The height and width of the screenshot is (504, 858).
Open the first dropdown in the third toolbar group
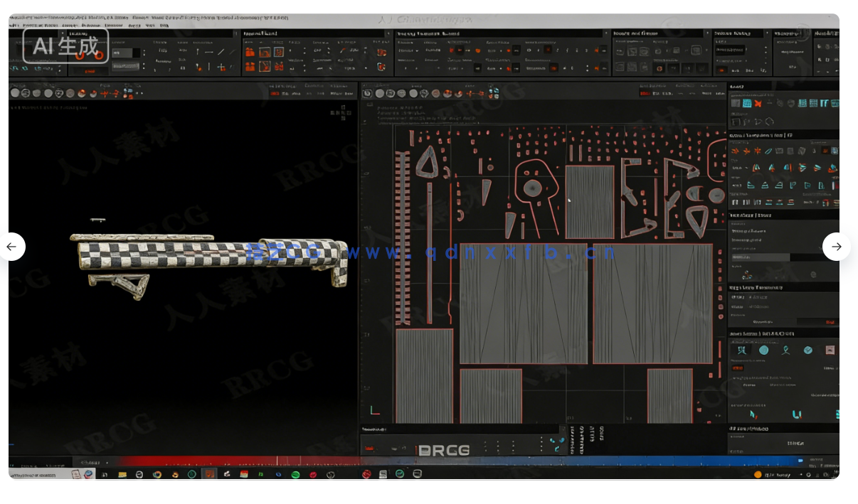[x=408, y=51]
